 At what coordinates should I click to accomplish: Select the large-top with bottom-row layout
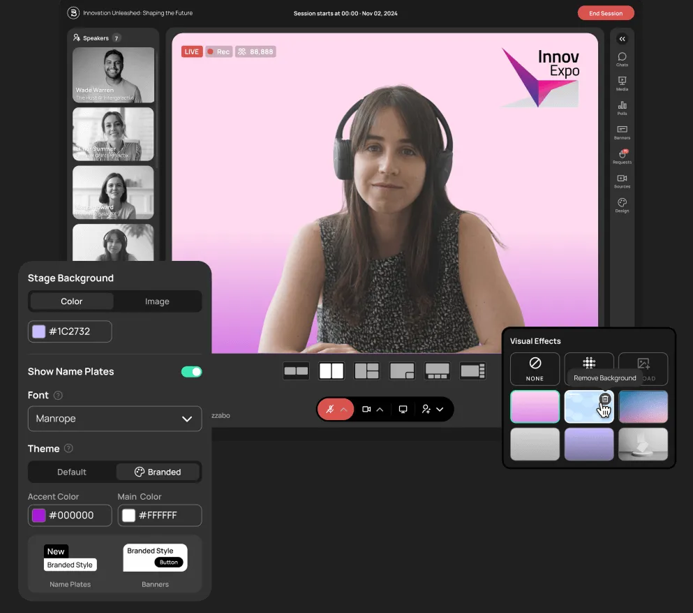[437, 371]
